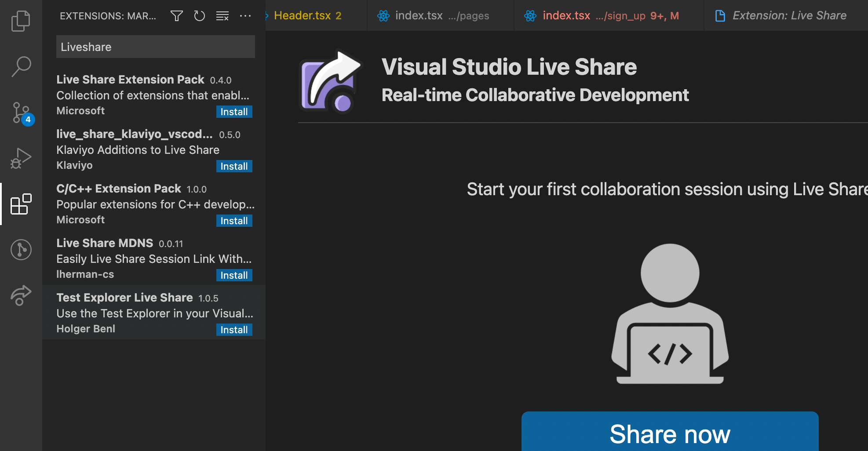The height and width of the screenshot is (451, 868).
Task: Switch to index.tsx sign_up tab
Action: point(609,16)
